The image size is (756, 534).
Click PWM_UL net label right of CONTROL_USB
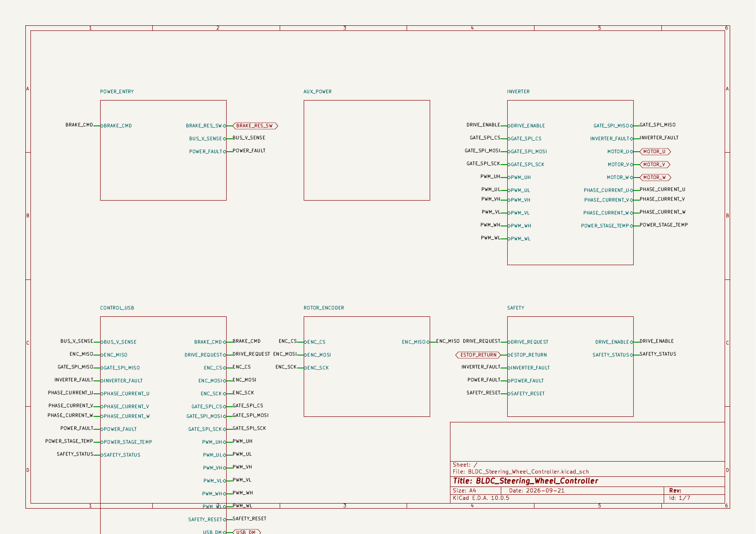click(x=242, y=454)
